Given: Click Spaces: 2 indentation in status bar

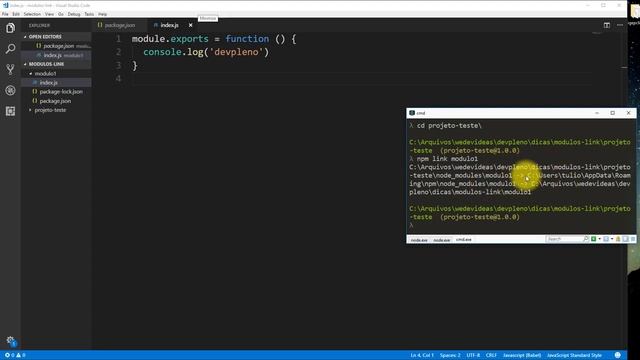Looking at the screenshot, I should click(450, 355).
